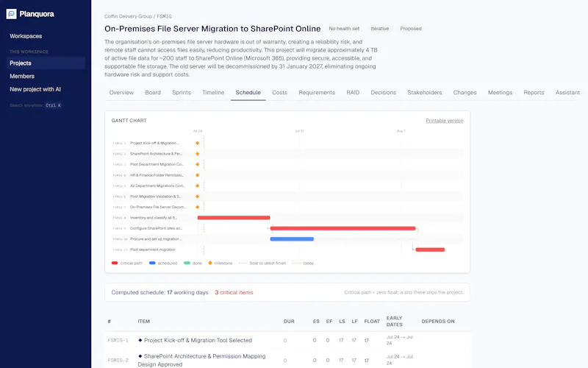Click the FSMIG-1 ID in the table
588x368 pixels.
tap(118, 340)
